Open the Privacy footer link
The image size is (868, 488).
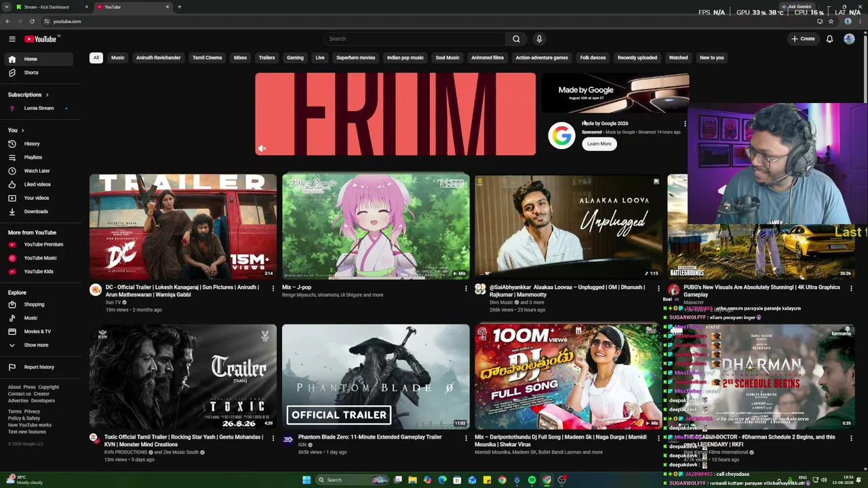[33, 411]
